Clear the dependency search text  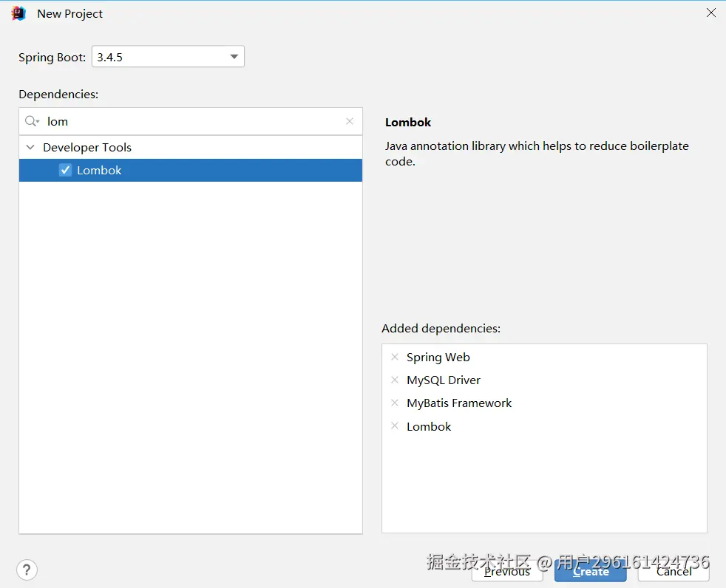350,121
